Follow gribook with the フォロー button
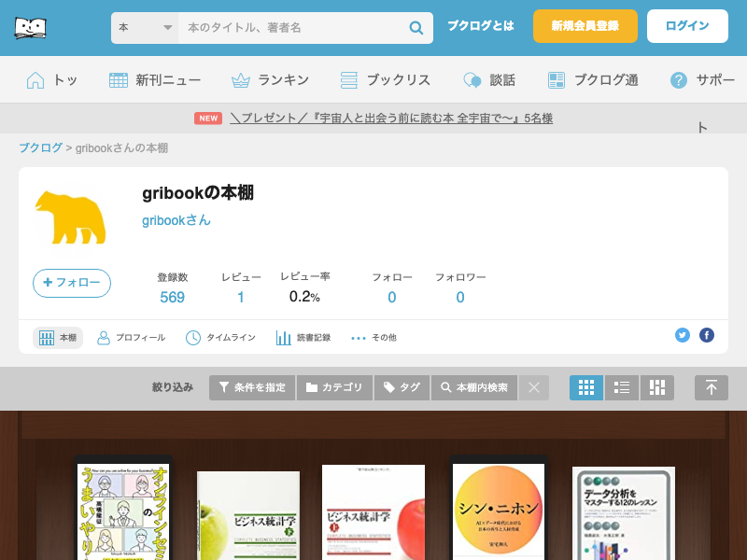 coord(72,283)
